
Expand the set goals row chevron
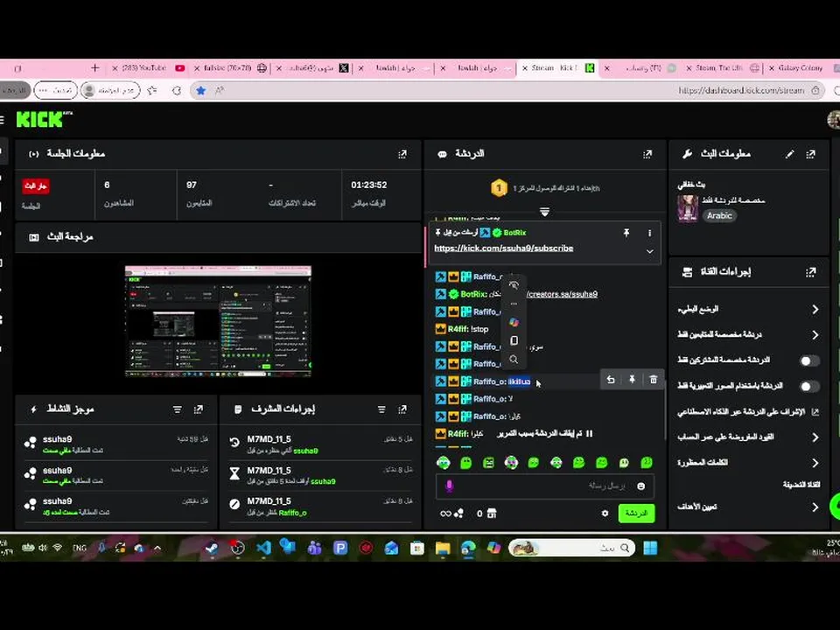(x=815, y=507)
